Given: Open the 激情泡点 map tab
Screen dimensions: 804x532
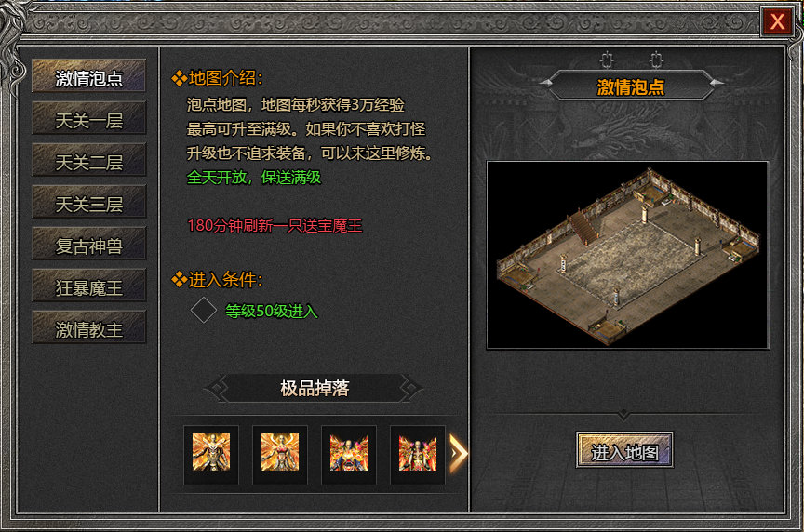Looking at the screenshot, I should [88, 76].
